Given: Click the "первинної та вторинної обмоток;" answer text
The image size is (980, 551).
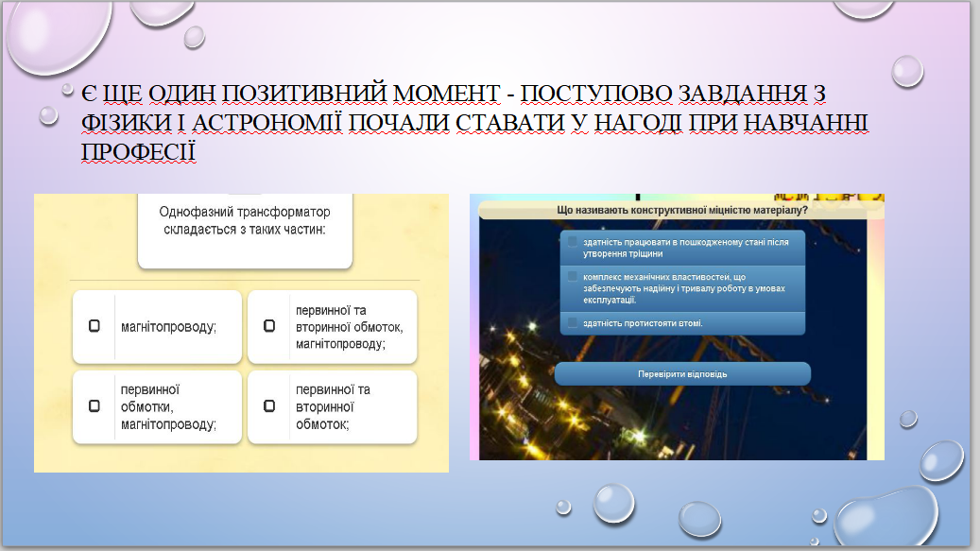Looking at the screenshot, I should [333, 406].
